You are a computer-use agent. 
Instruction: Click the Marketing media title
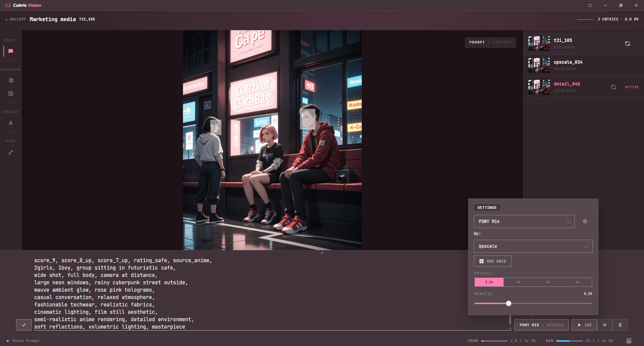[x=53, y=19]
